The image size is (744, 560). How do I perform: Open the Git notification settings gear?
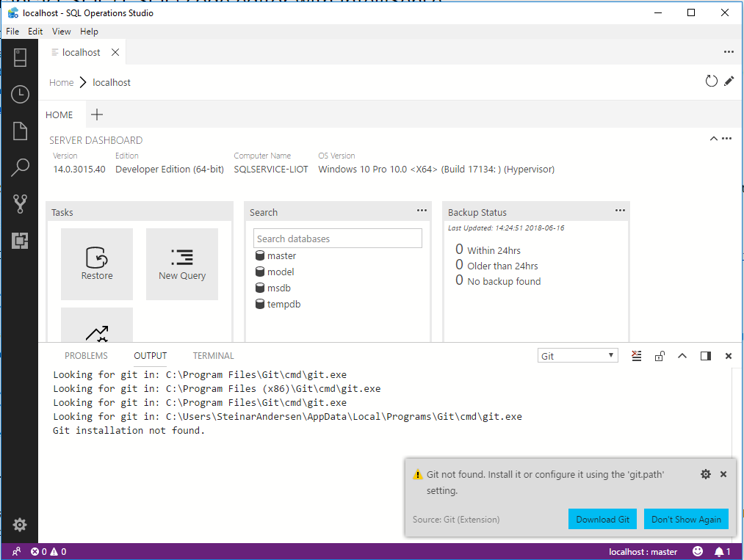click(x=706, y=474)
